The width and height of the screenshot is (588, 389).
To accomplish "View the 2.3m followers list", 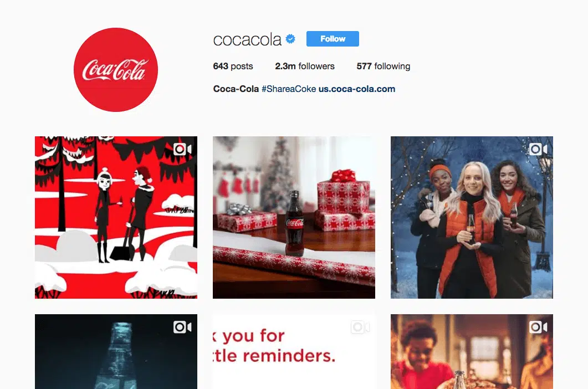I will coord(304,66).
